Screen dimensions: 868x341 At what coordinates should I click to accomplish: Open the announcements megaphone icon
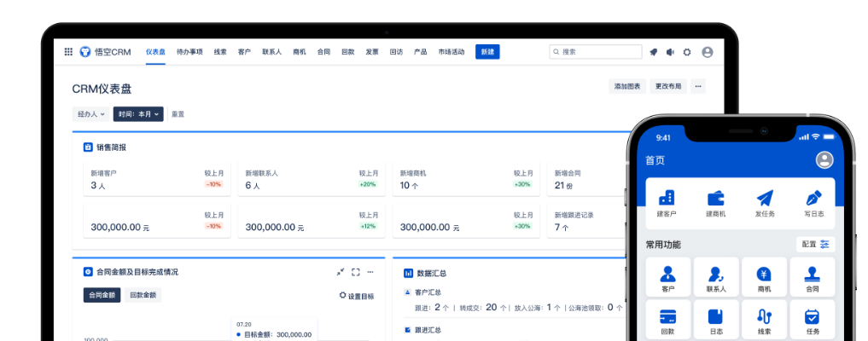[670, 52]
